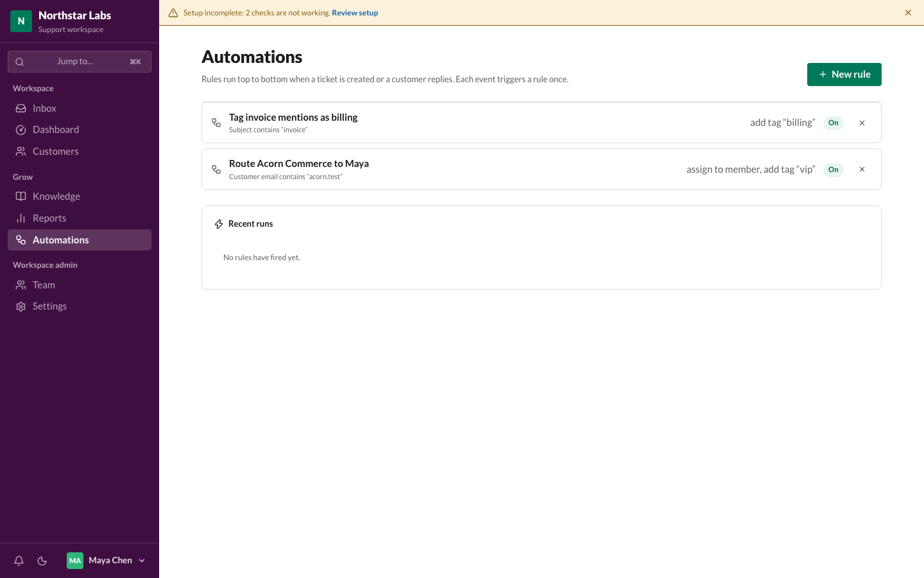Click the Automations page heading

click(x=252, y=57)
